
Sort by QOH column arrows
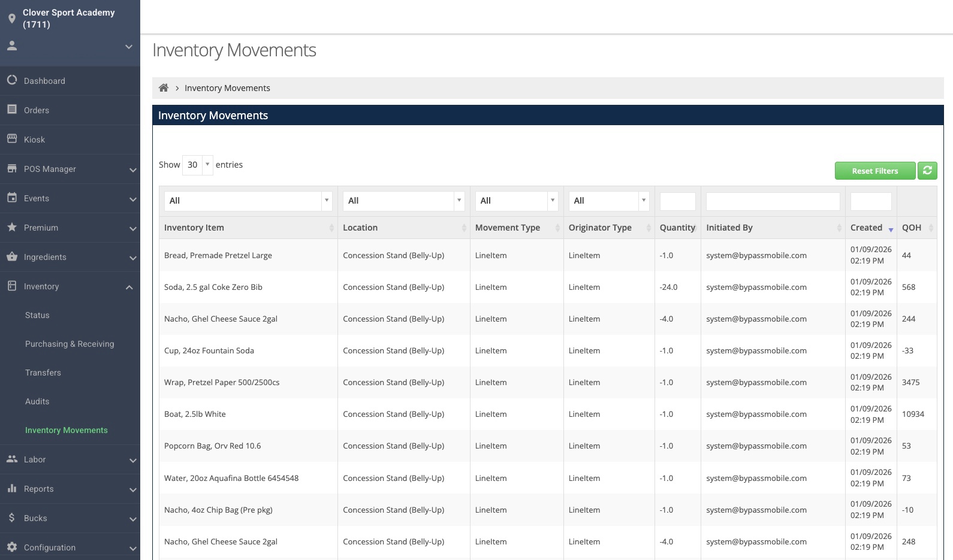click(x=931, y=228)
